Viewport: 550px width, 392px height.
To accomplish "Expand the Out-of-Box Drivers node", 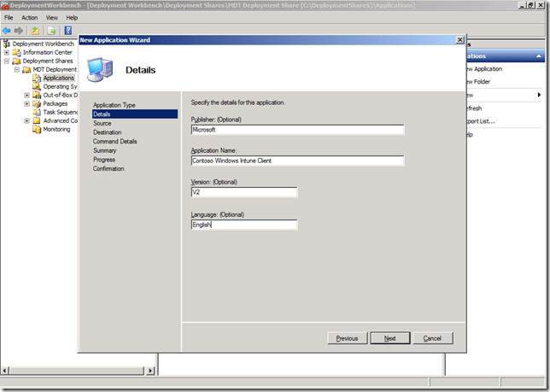I will pos(27,95).
